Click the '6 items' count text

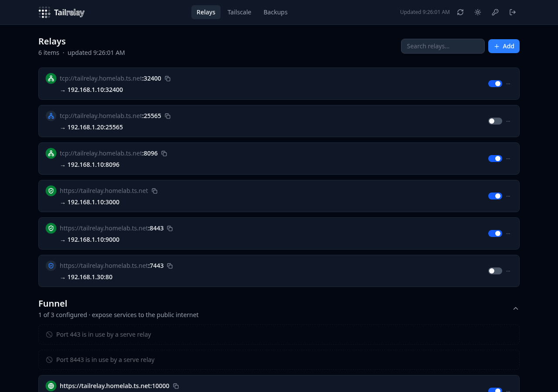[49, 53]
